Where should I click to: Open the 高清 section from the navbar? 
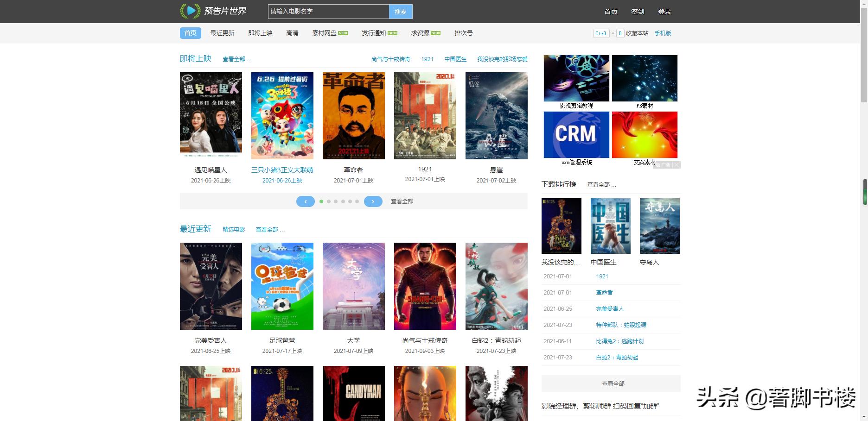pos(292,33)
